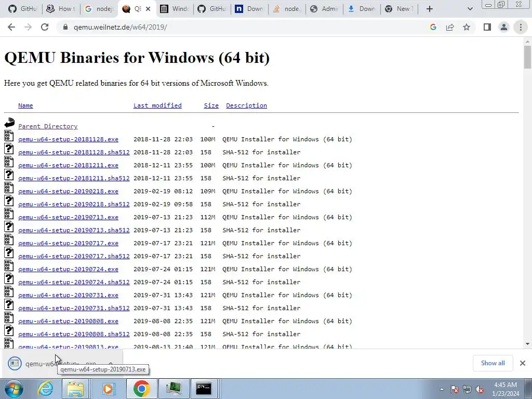Switch to the 'New T' tab

pyautogui.click(x=398, y=9)
